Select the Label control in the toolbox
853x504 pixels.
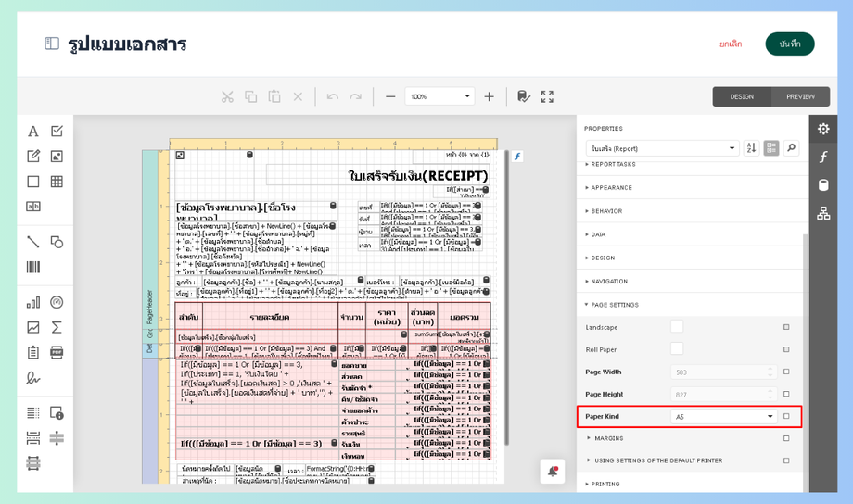[x=33, y=132]
